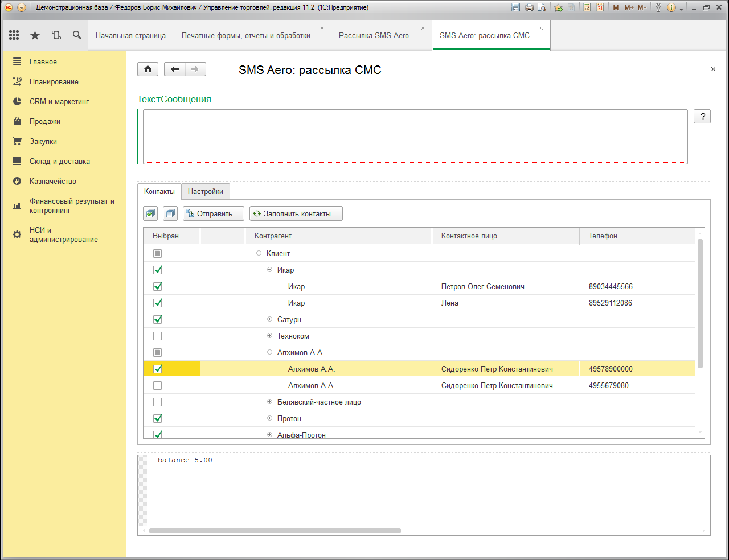Click the search magnifier icon
This screenshot has width=729, height=560.
[x=77, y=35]
